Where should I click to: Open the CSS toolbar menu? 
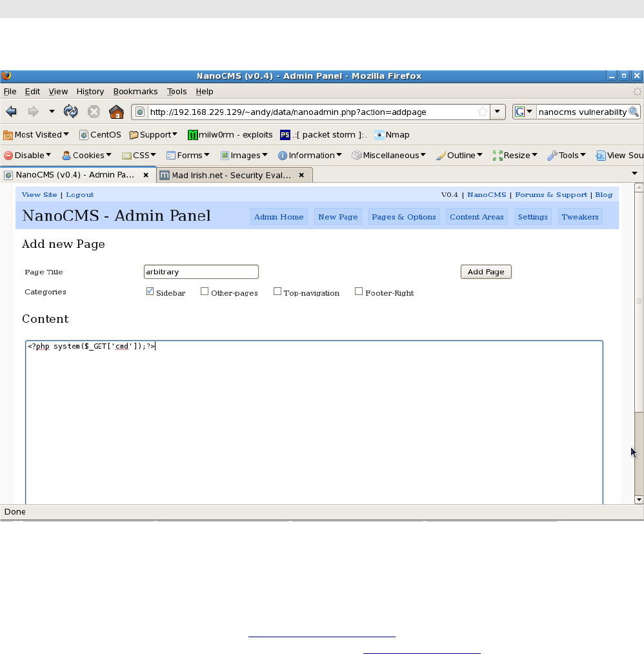139,155
